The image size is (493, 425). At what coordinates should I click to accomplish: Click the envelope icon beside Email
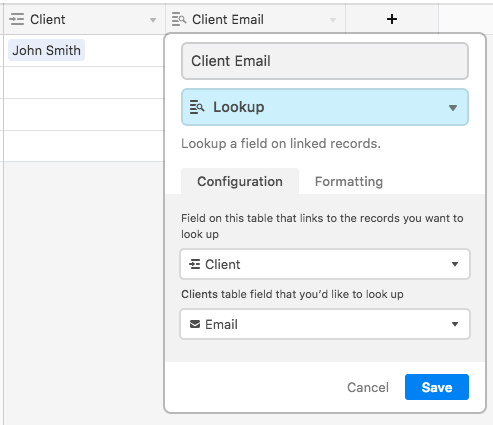[195, 324]
